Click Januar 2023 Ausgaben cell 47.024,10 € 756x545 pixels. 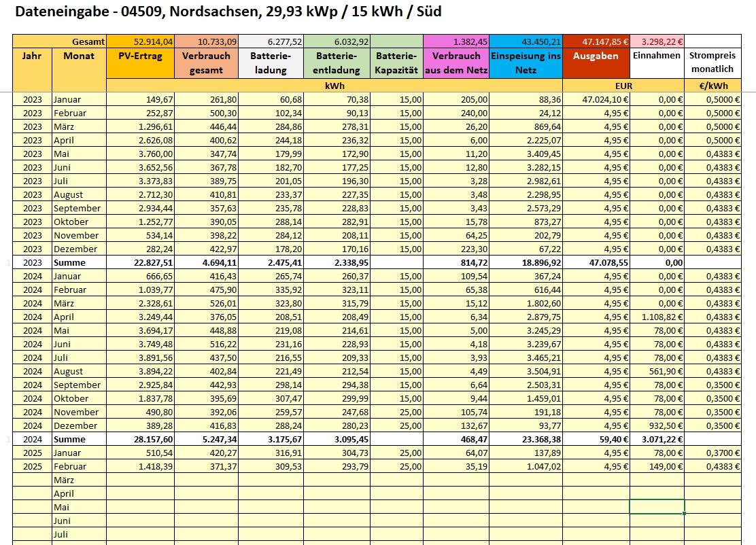coord(596,99)
